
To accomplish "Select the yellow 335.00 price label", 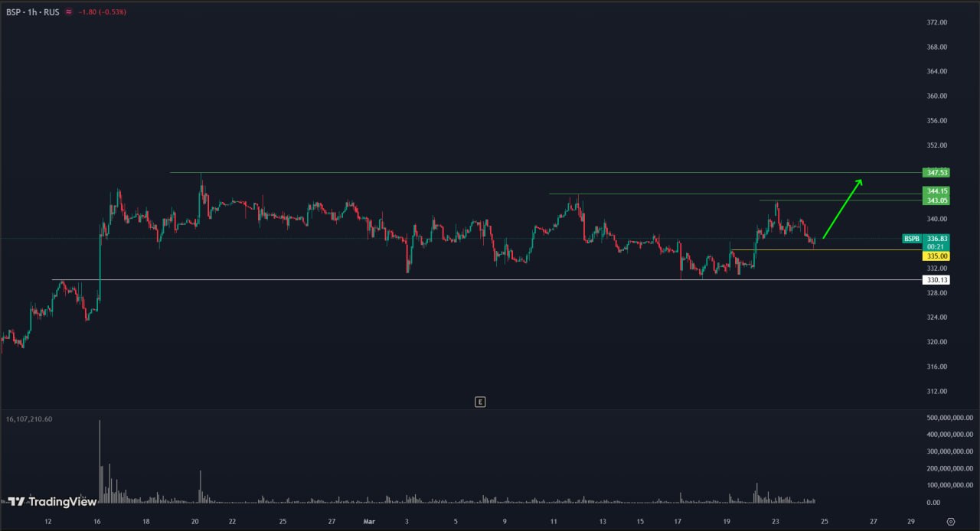I will click(936, 256).
